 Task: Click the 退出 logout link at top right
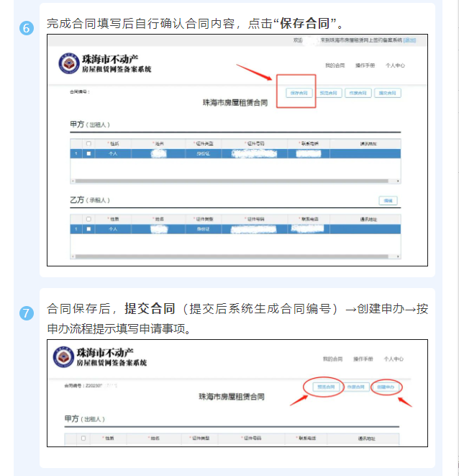coord(409,41)
